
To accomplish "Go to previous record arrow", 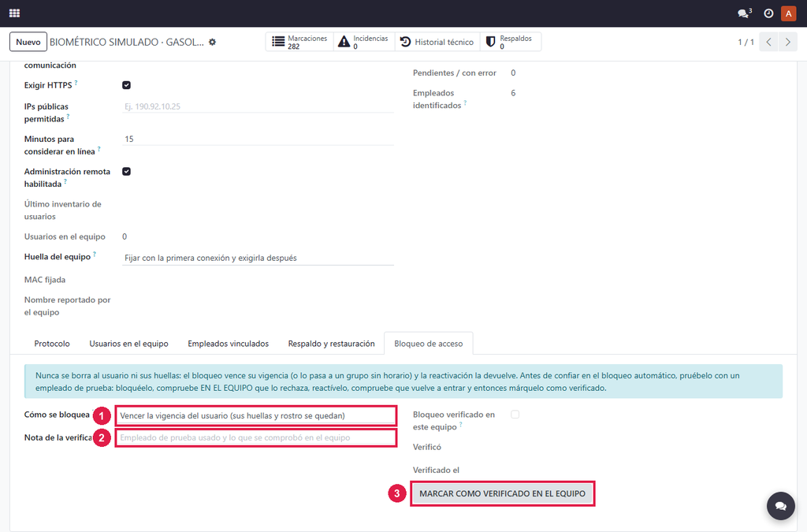I will [x=769, y=43].
